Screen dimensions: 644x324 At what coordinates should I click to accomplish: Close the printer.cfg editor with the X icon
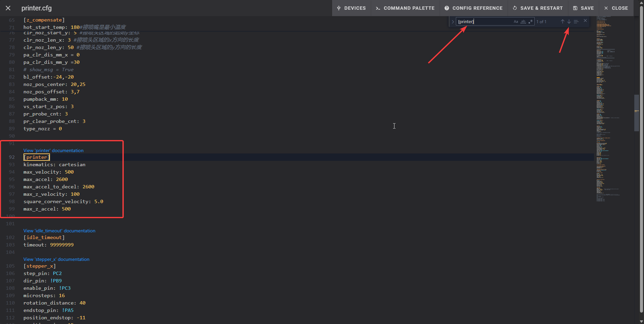pos(8,8)
